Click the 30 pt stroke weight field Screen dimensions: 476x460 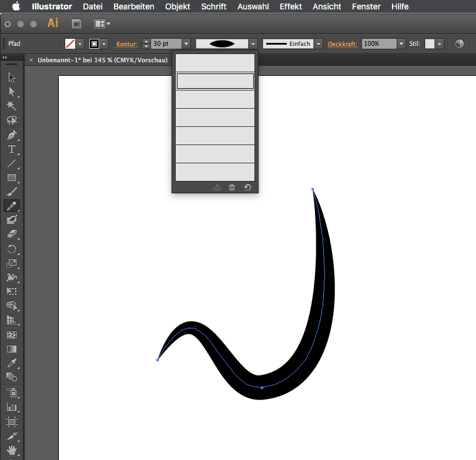coord(166,43)
